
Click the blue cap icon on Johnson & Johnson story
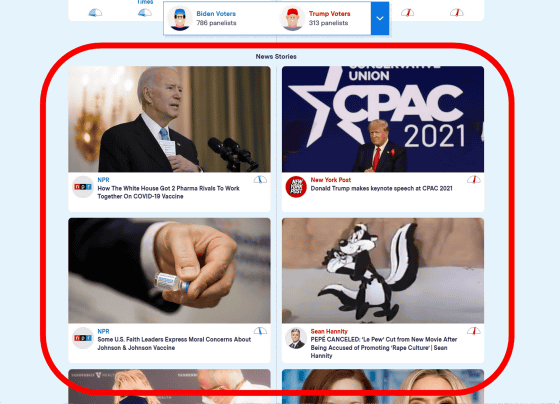[x=260, y=331]
